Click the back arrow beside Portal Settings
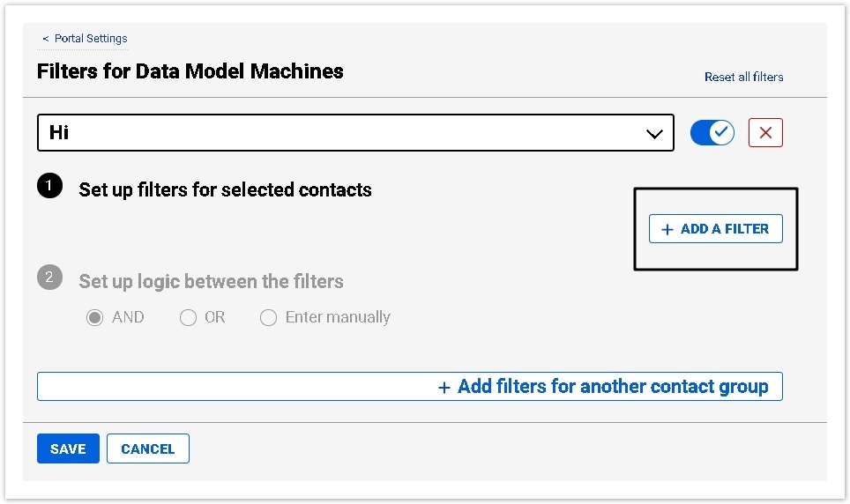 [46, 39]
